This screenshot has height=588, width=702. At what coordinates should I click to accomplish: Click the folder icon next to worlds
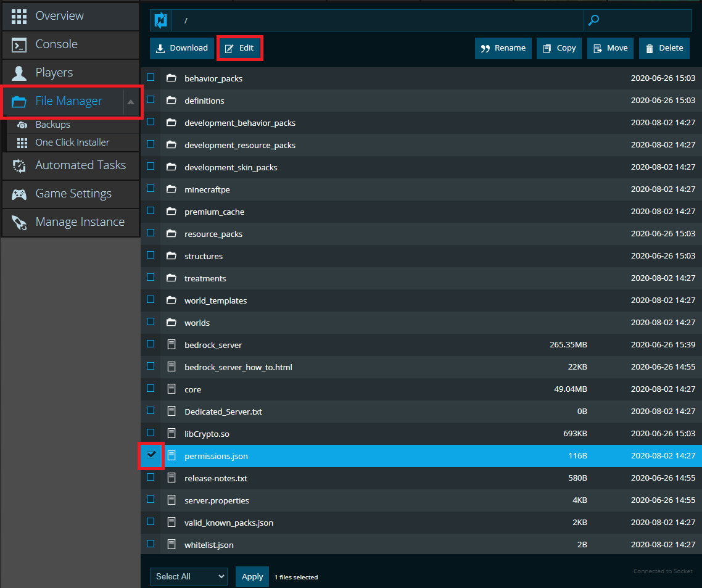tap(171, 323)
